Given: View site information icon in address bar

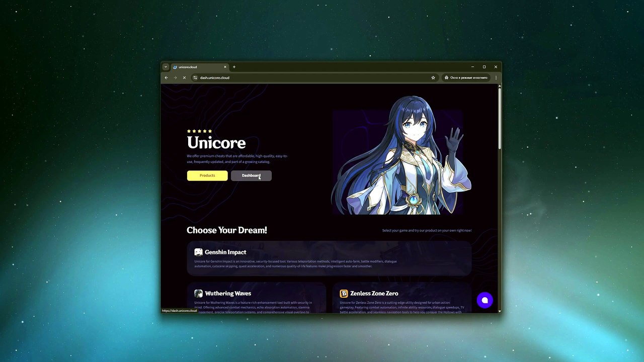Looking at the screenshot, I should 195,77.
